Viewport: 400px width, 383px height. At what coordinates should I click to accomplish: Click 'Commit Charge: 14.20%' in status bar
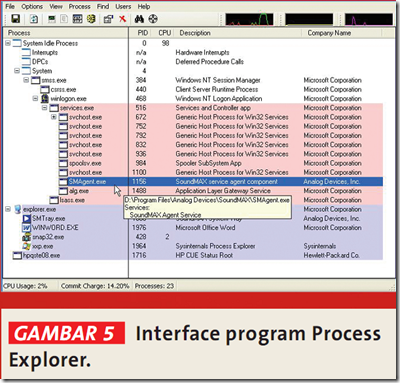[95, 286]
